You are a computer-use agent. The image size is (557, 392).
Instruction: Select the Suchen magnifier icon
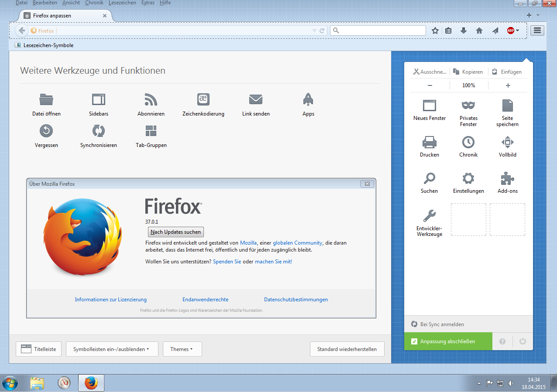tap(430, 178)
